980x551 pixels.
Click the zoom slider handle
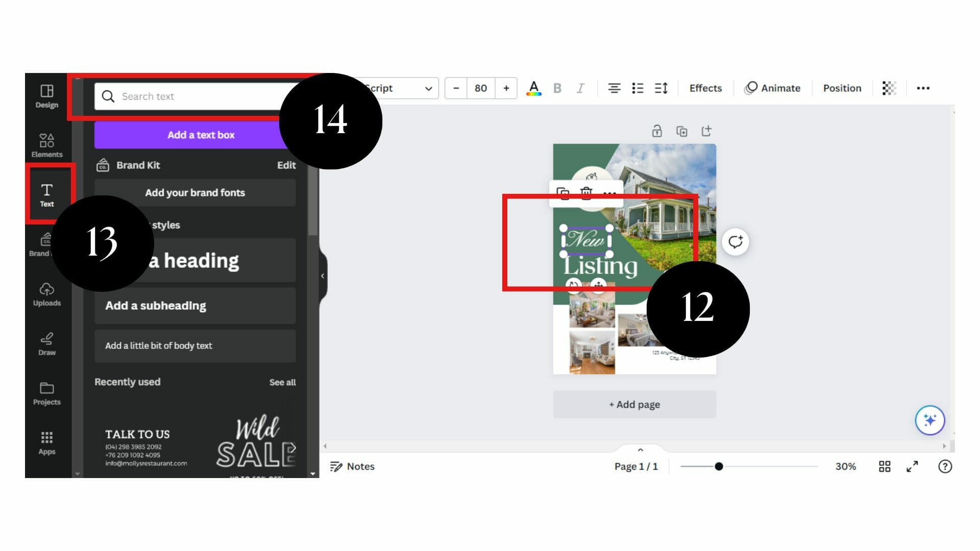719,466
